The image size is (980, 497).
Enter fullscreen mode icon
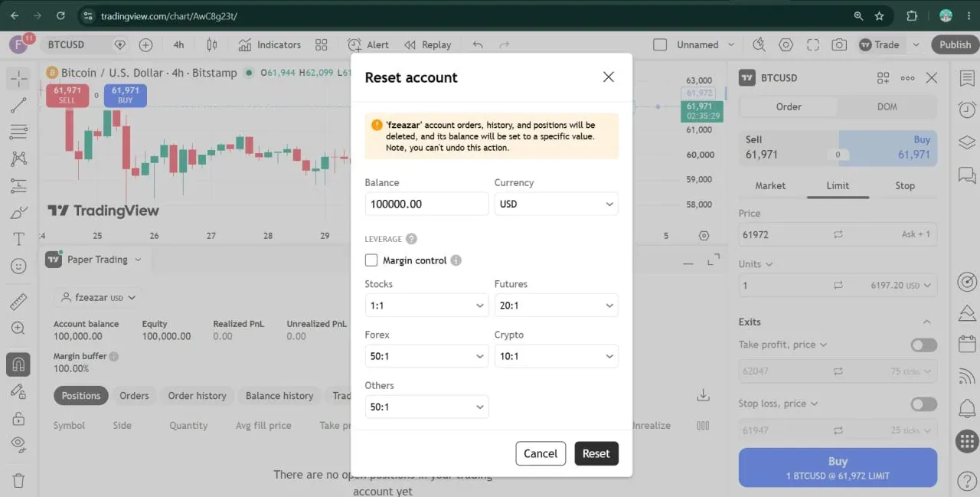813,44
